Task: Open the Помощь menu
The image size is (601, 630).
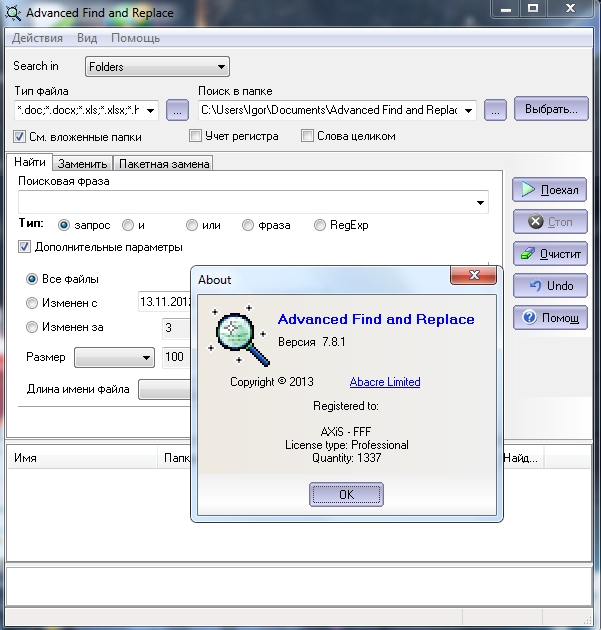Action: tap(135, 38)
